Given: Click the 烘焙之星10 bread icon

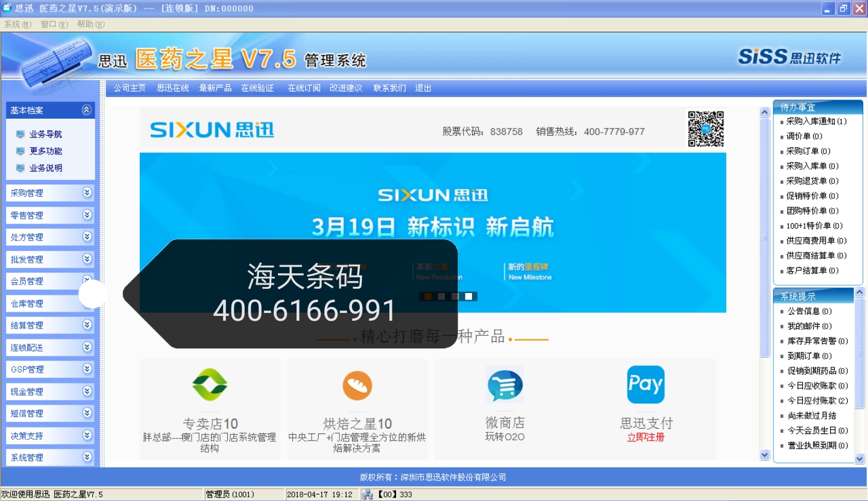Looking at the screenshot, I should coord(357,386).
